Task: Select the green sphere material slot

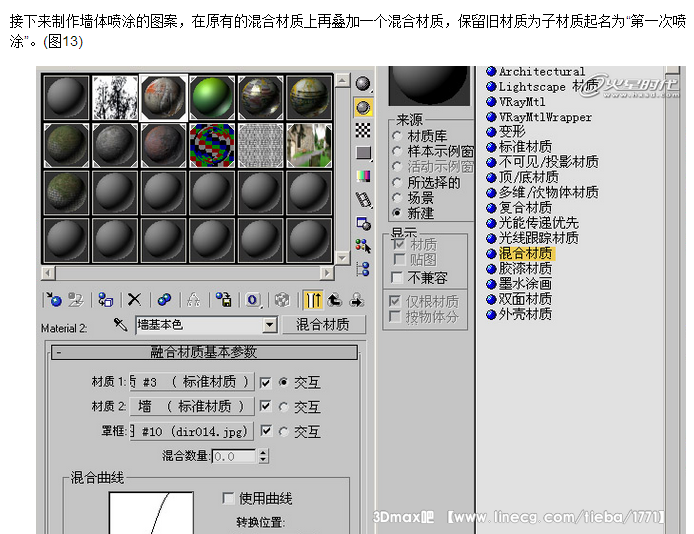Action: click(x=212, y=97)
